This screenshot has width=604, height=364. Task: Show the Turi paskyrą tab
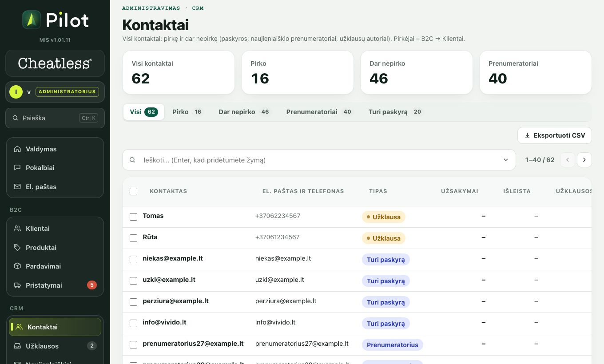(x=395, y=112)
